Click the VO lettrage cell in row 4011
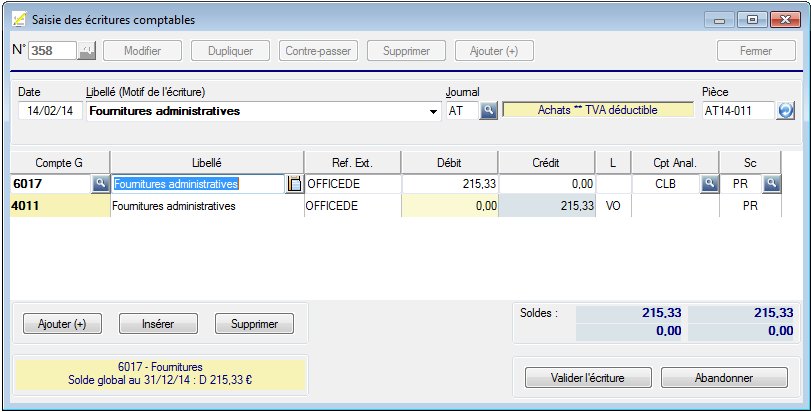The height and width of the screenshot is (412, 811). (x=613, y=206)
